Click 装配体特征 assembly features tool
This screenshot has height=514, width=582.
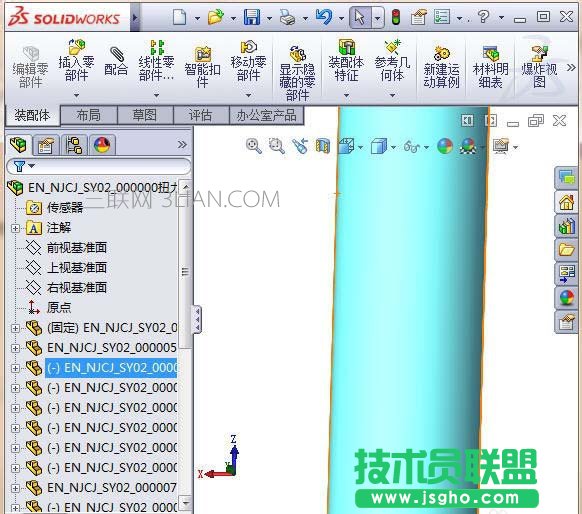coord(346,60)
